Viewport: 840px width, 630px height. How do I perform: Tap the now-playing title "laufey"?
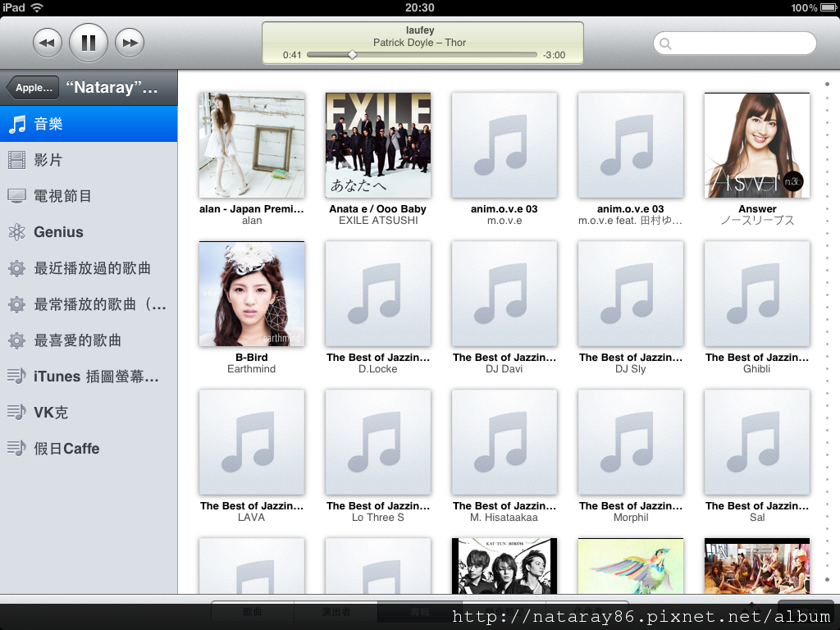coord(420,30)
